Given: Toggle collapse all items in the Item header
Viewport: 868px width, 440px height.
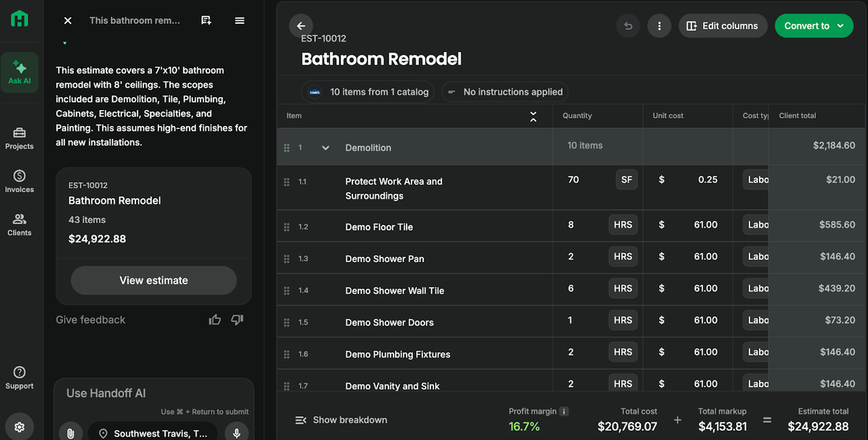Looking at the screenshot, I should (533, 116).
